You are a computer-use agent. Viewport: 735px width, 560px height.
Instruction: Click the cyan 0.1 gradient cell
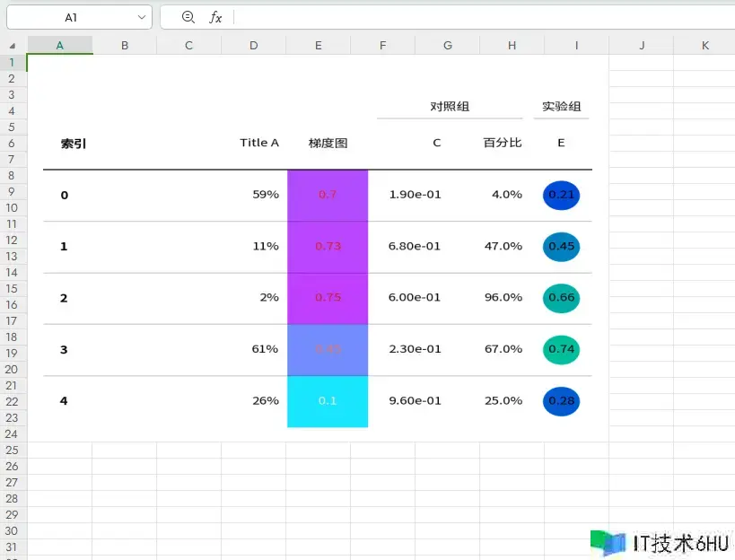click(328, 401)
